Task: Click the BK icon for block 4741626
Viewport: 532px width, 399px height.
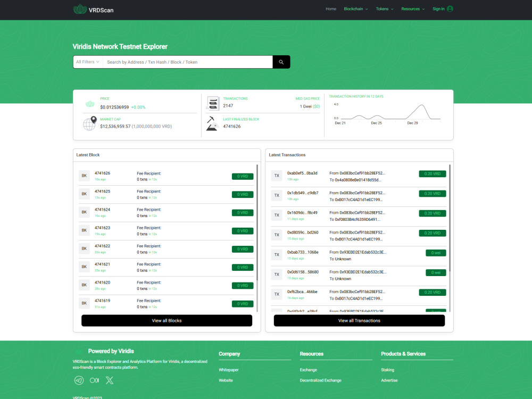Action: point(84,176)
